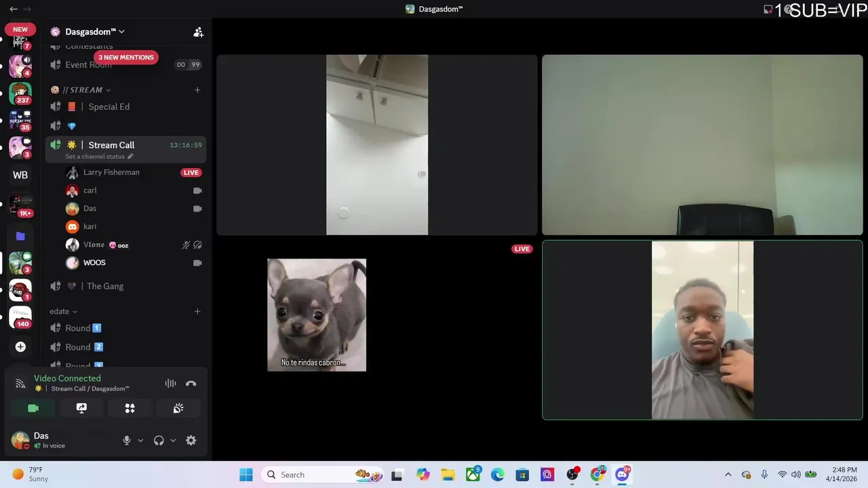Viewport: 868px width, 488px height.
Task: Join the Special Ed voice channel
Action: click(x=125, y=106)
